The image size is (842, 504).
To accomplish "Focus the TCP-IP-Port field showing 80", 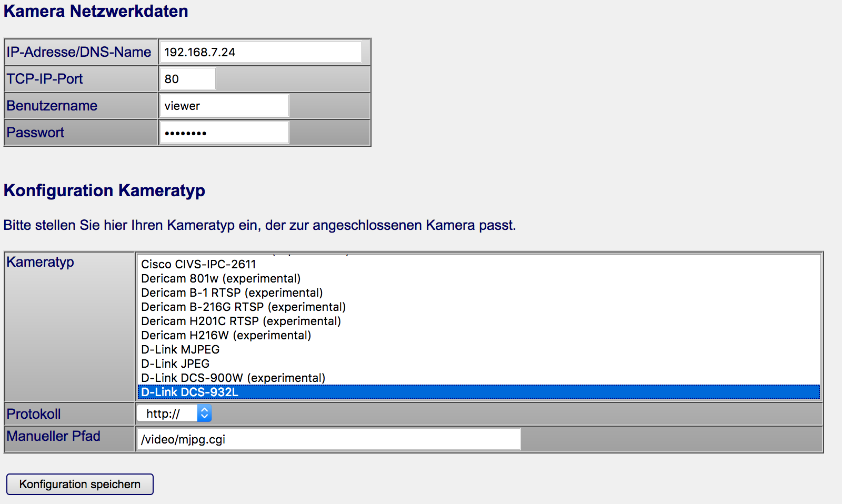I will pos(187,79).
